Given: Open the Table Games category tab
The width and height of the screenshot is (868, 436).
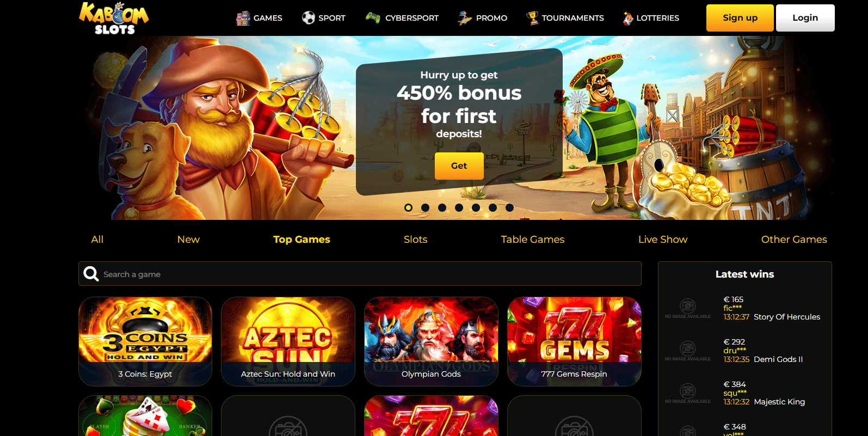Looking at the screenshot, I should click(x=533, y=240).
